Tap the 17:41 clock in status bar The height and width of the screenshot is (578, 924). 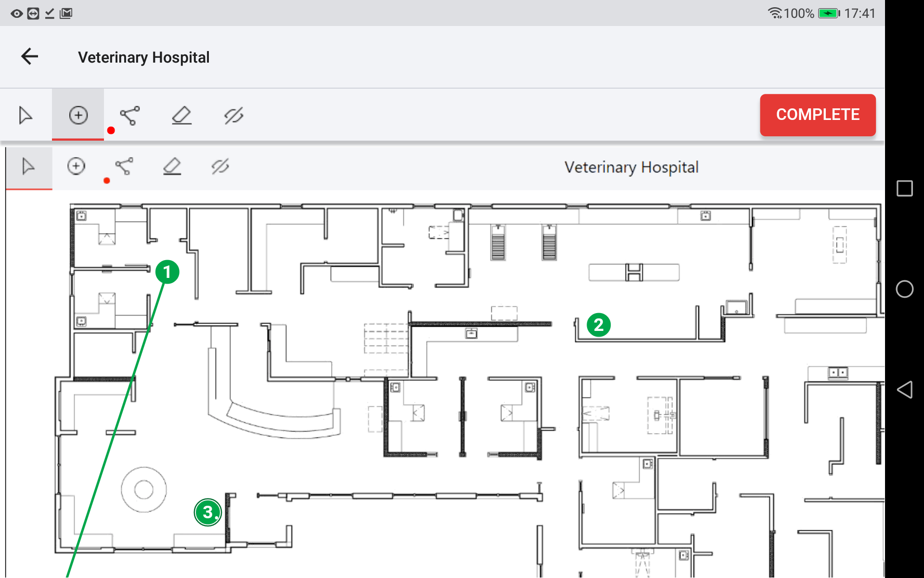[x=860, y=13]
